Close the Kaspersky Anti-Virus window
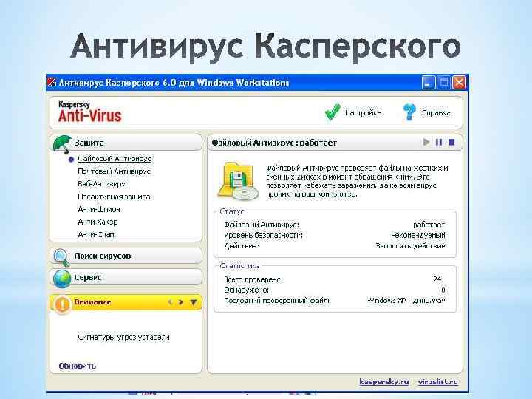Image resolution: width=532 pixels, height=399 pixels. click(460, 83)
